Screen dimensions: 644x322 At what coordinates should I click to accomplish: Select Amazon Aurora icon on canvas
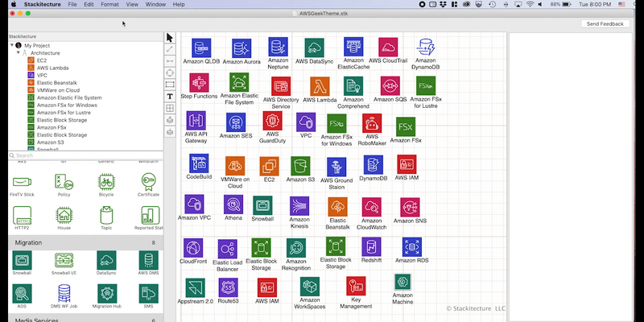pyautogui.click(x=240, y=48)
